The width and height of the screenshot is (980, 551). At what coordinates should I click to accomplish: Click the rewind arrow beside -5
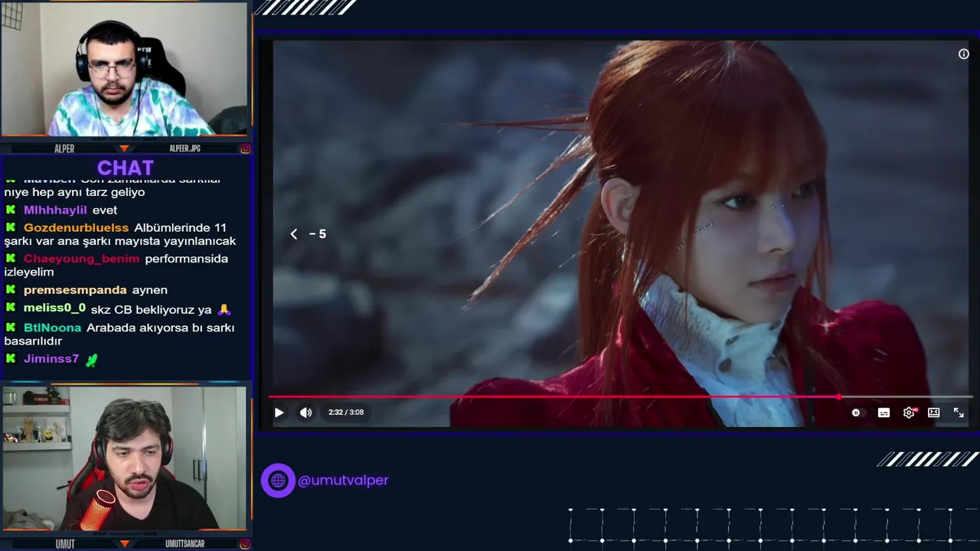tap(294, 234)
